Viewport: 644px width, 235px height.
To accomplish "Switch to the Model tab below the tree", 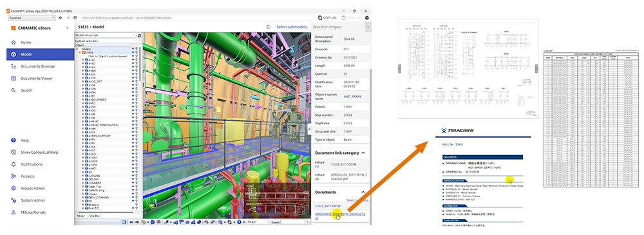I will (81, 216).
